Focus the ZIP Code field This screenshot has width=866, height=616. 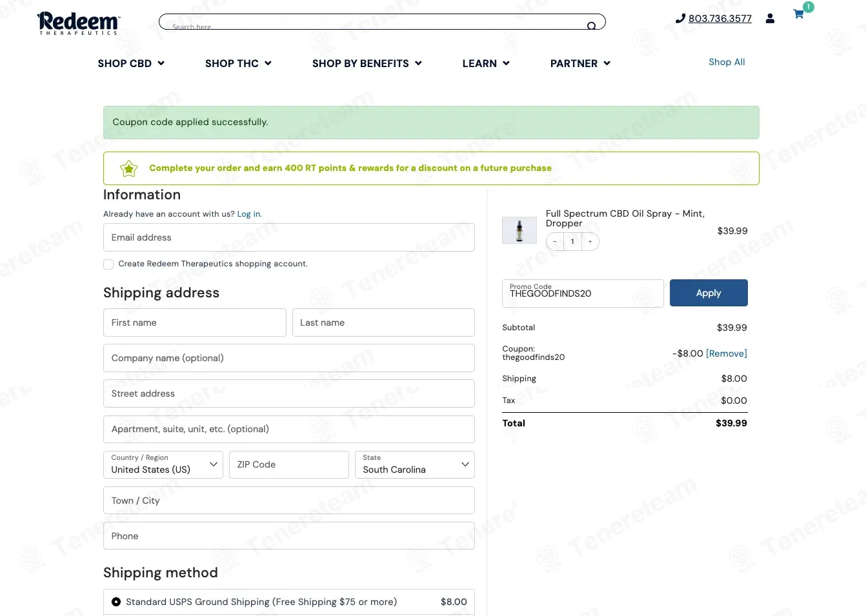[x=289, y=464]
